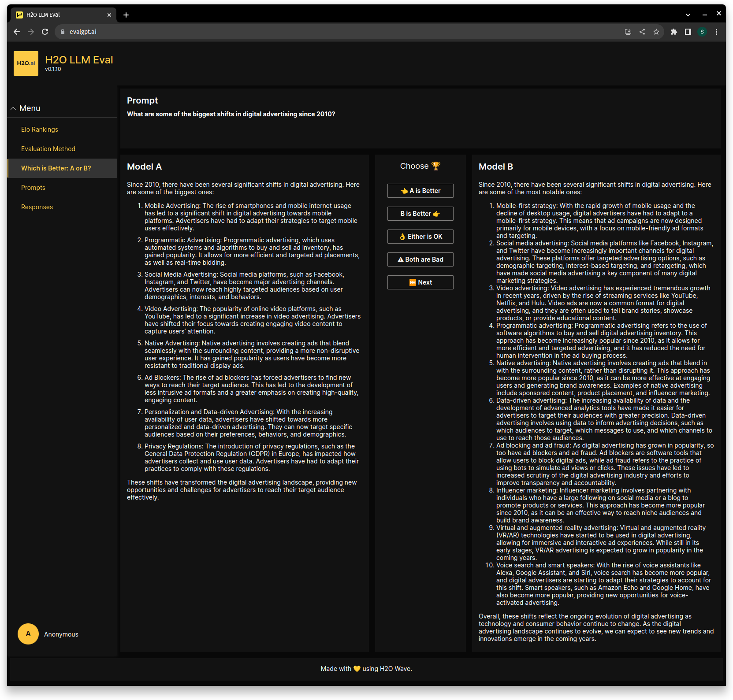Toggle the browser side panel
The width and height of the screenshot is (733, 700).
(x=688, y=32)
